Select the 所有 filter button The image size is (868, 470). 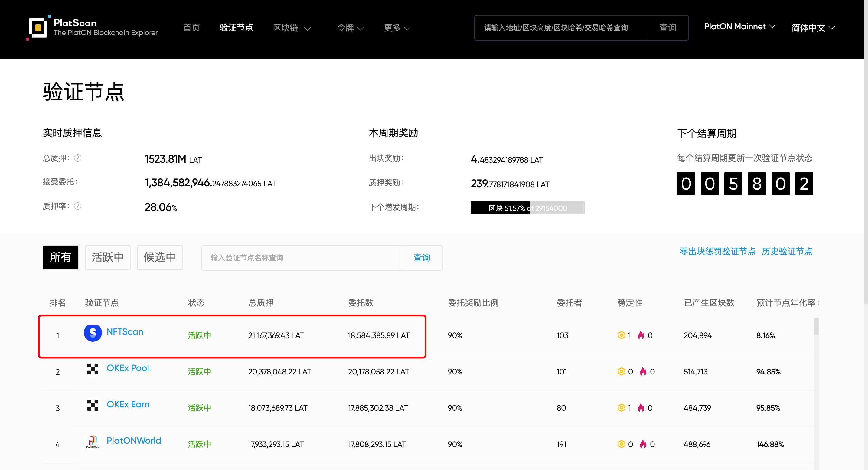click(x=61, y=257)
